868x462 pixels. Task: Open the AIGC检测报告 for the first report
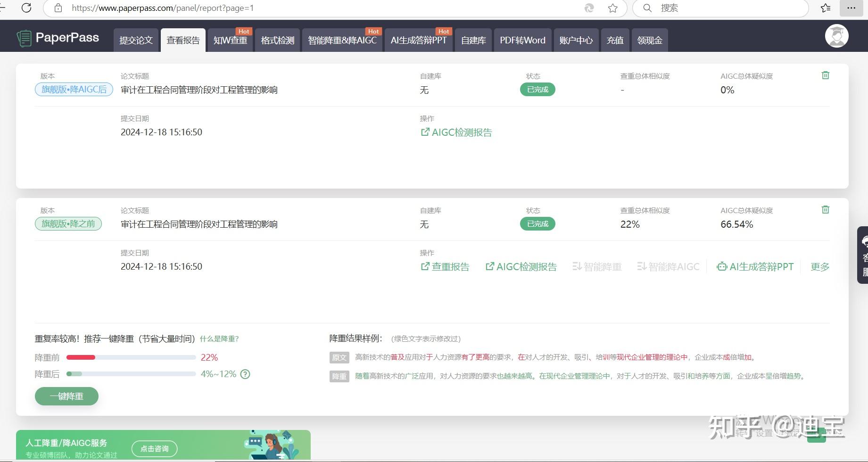(x=455, y=132)
